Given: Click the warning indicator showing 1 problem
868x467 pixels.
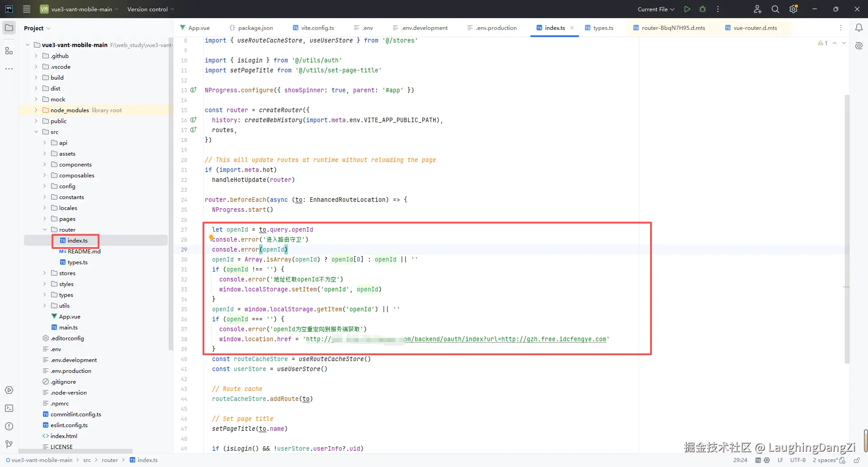Looking at the screenshot, I should [823, 43].
